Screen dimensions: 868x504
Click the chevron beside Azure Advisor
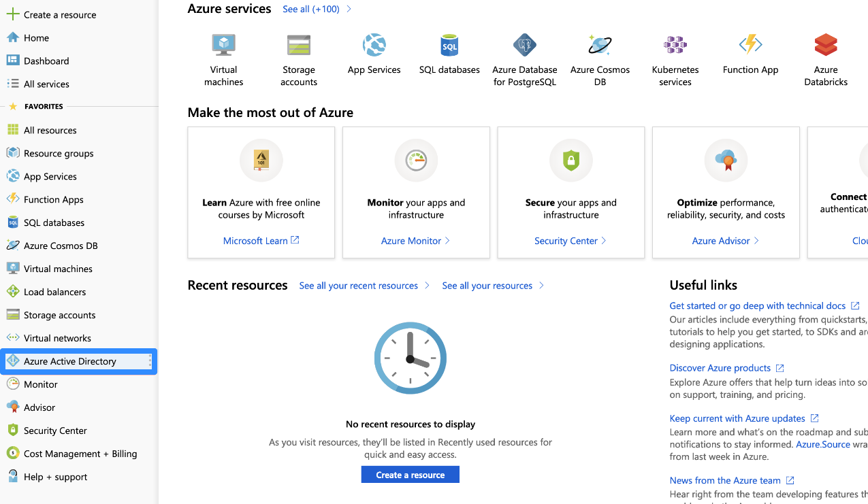756,241
